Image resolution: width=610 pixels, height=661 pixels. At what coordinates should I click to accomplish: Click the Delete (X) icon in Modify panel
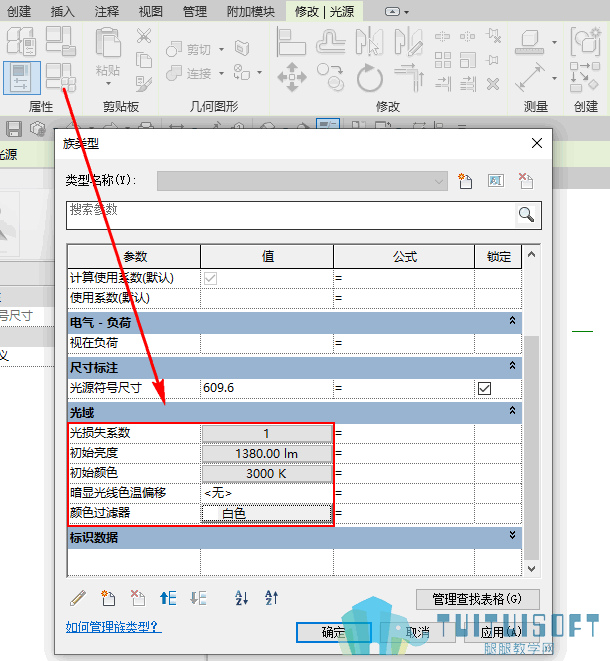point(493,83)
